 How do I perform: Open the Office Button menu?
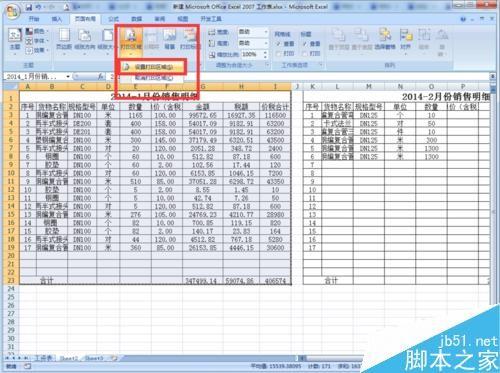coord(13,12)
